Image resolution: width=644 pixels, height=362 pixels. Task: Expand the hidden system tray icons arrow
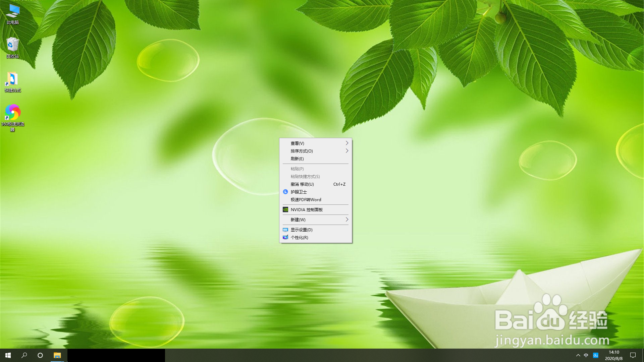[578, 355]
